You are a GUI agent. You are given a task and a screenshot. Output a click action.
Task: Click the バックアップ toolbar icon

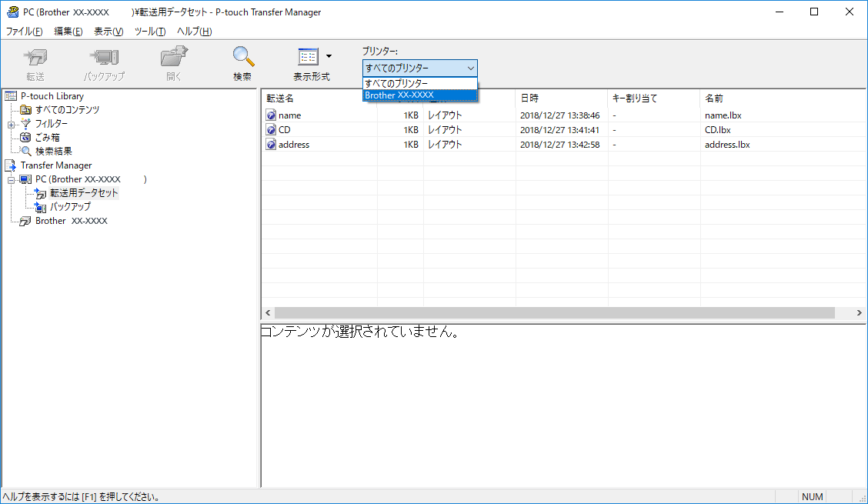[x=104, y=58]
